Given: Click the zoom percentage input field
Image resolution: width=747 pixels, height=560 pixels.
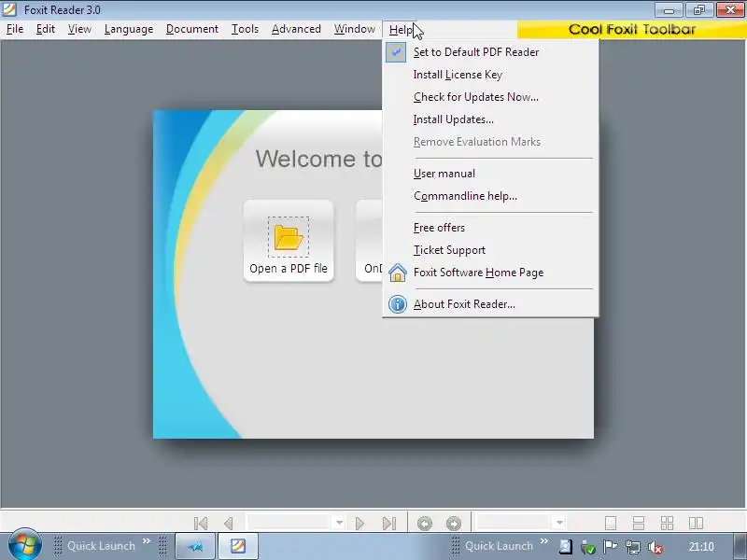Looking at the screenshot, I should point(514,523).
